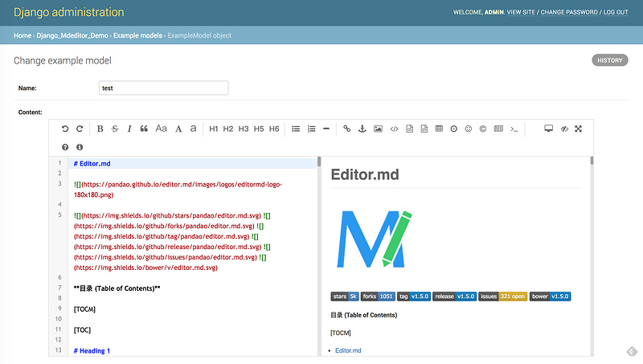Click the bower v1.5.0 badge
This screenshot has width=643, height=364.
click(x=550, y=297)
